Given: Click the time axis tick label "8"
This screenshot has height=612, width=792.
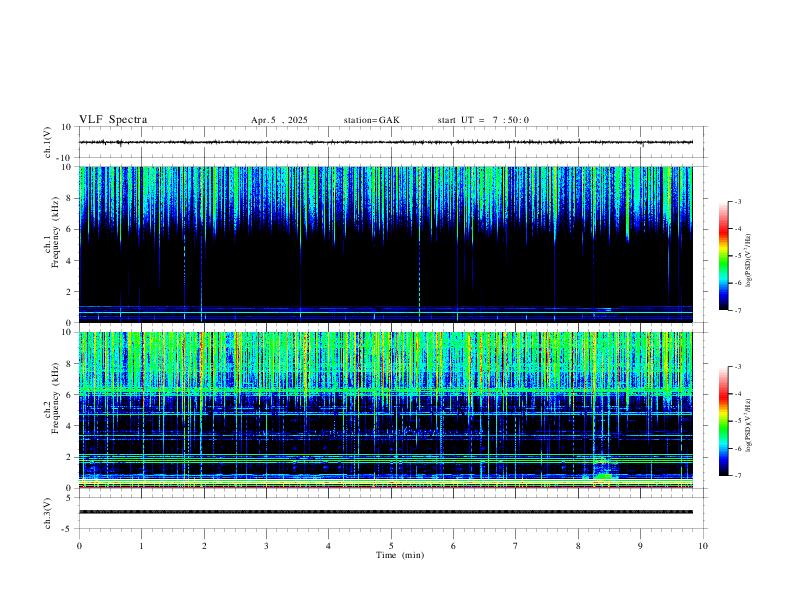Looking at the screenshot, I should pos(578,546).
